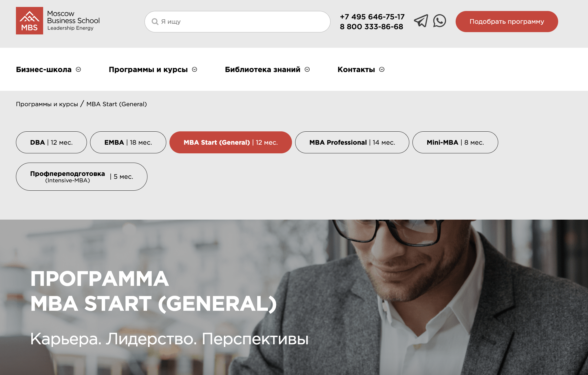
Task: Open the Библиотека знаний menu item
Action: click(x=263, y=69)
